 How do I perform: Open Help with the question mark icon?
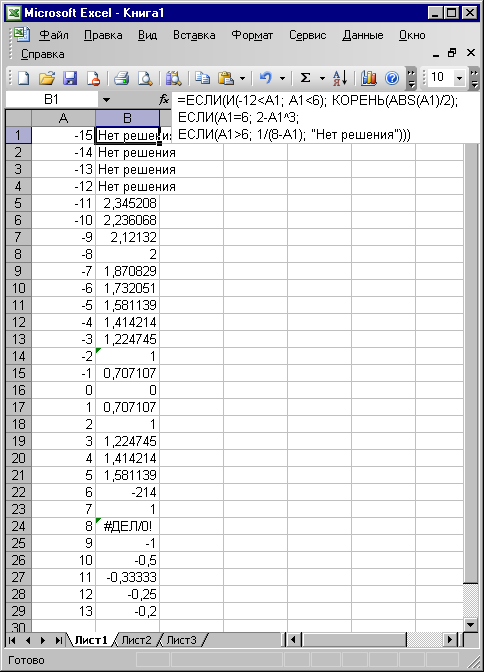pyautogui.click(x=392, y=78)
